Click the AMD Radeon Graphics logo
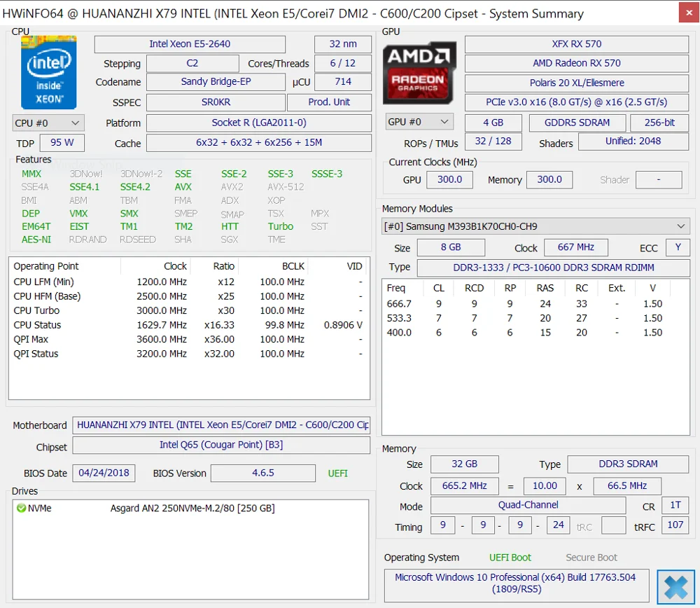 pyautogui.click(x=419, y=73)
